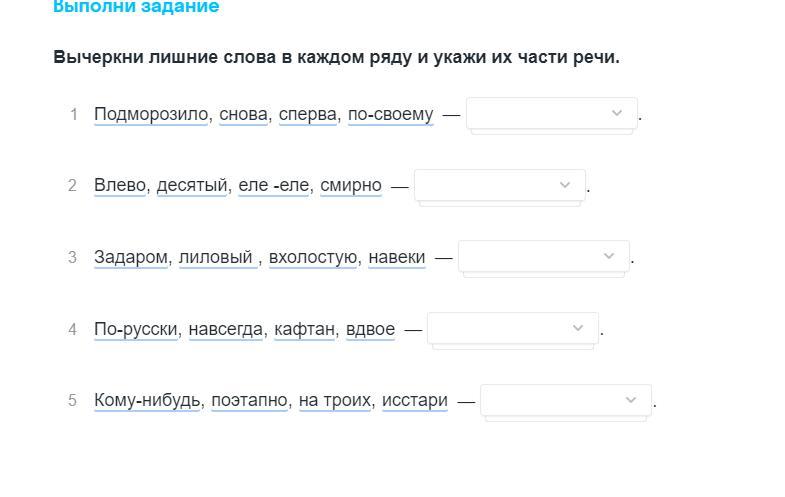Select the word «сперва»
Image resolution: width=785 pixels, height=497 pixels.
[308, 114]
